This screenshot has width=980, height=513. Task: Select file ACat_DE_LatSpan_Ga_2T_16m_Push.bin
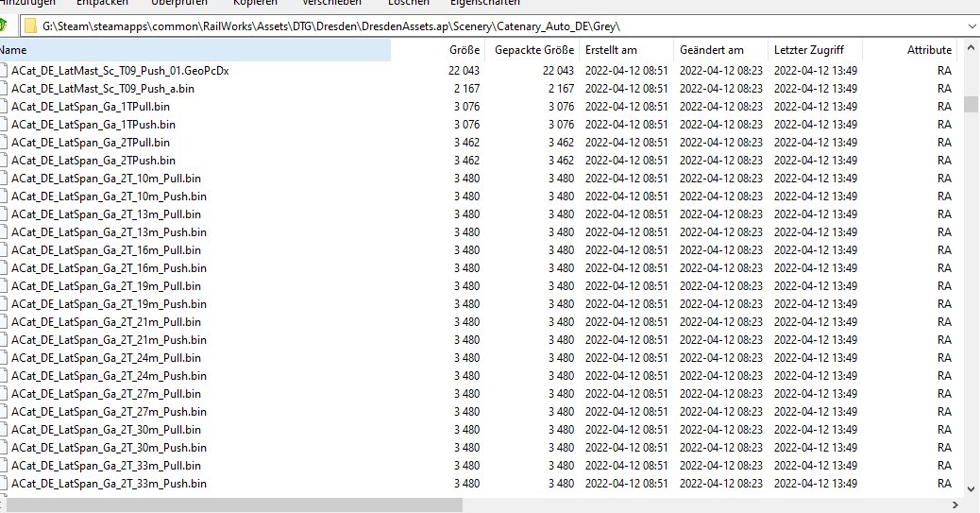[x=109, y=268]
